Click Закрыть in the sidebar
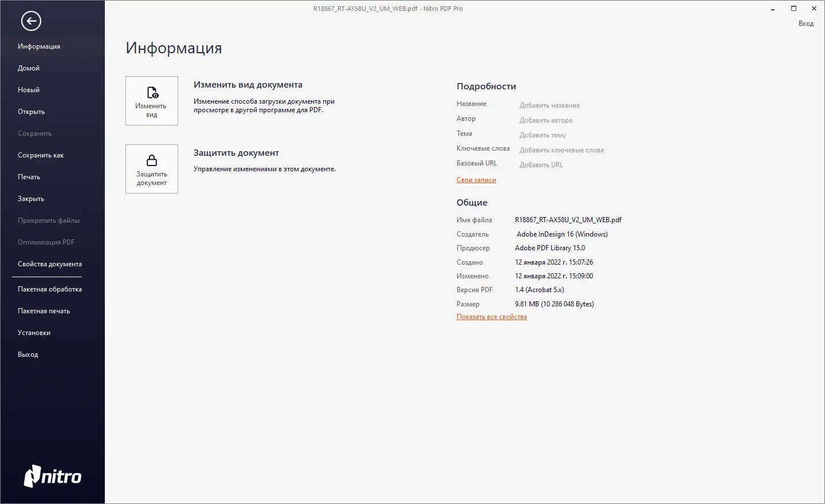 point(31,199)
